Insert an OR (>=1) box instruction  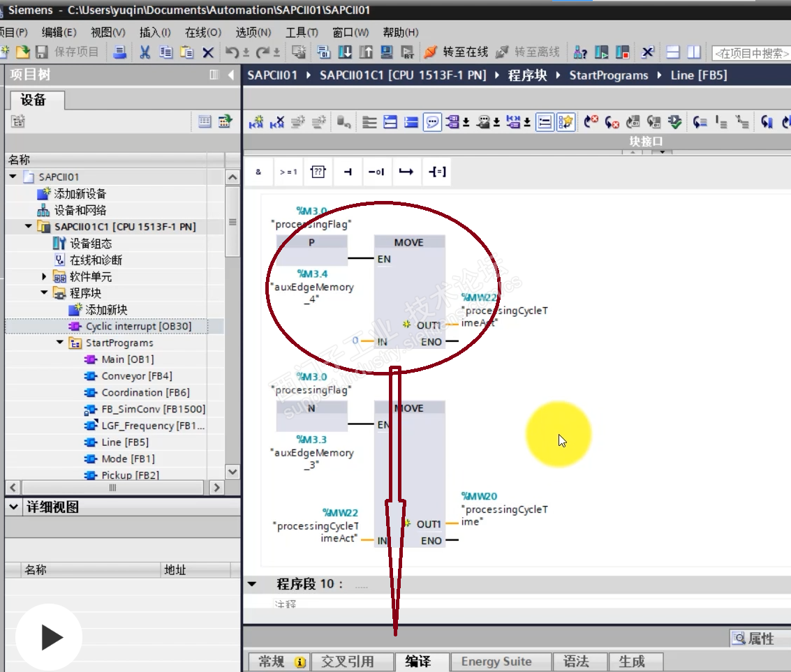[288, 172]
